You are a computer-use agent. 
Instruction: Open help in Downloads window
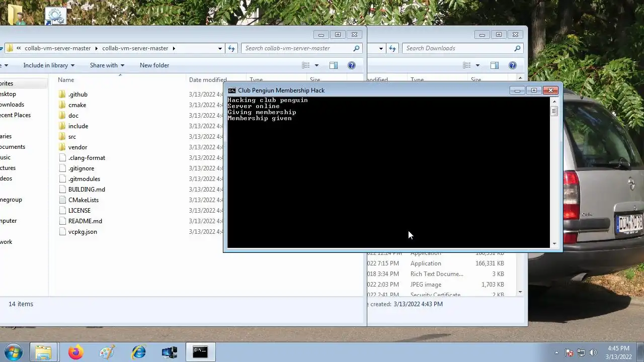point(513,65)
